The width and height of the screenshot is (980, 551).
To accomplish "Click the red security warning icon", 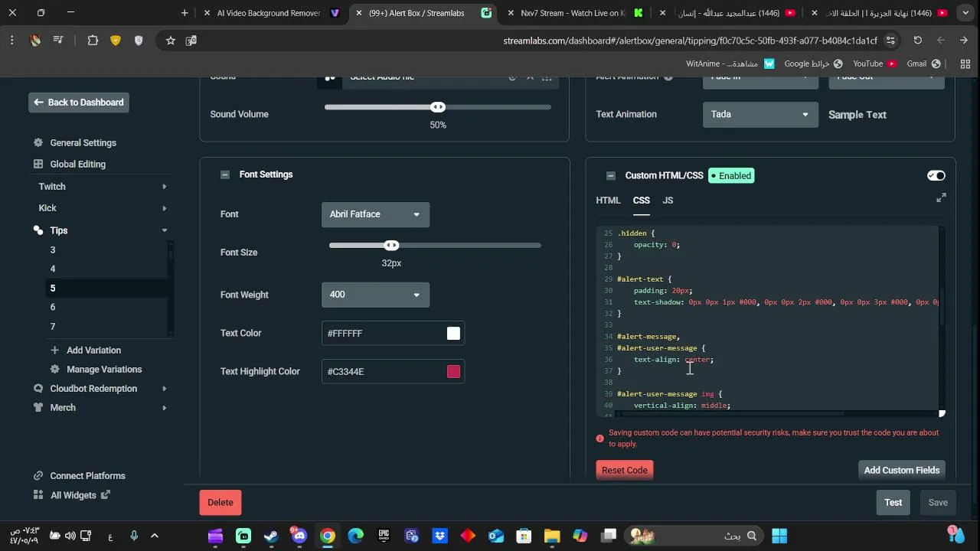I will (x=600, y=439).
